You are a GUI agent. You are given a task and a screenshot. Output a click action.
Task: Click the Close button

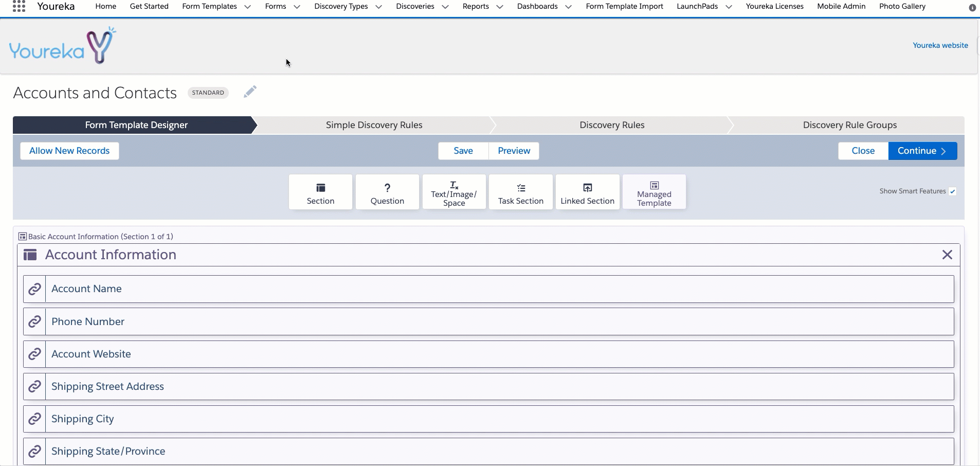(863, 151)
